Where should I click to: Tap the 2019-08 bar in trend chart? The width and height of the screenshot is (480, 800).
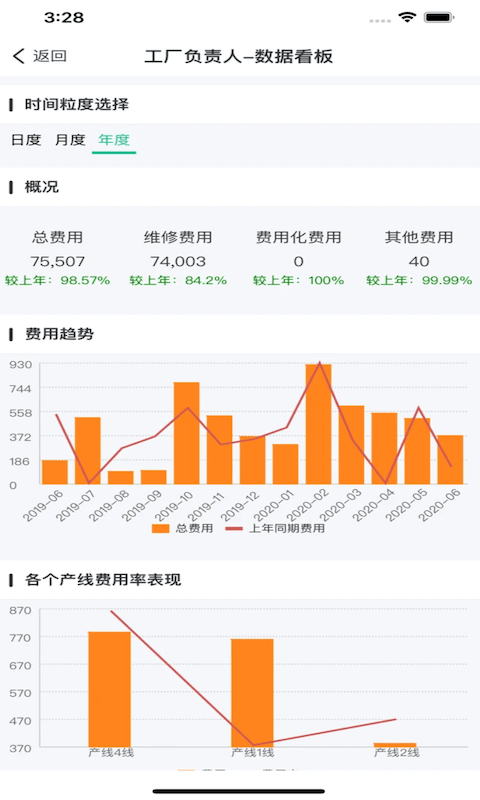(121, 478)
